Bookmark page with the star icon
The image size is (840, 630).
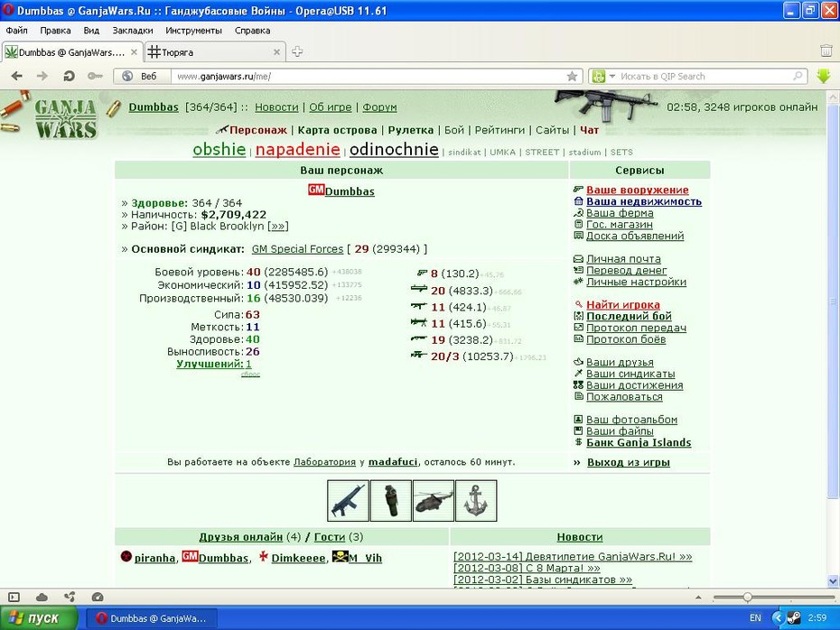572,76
